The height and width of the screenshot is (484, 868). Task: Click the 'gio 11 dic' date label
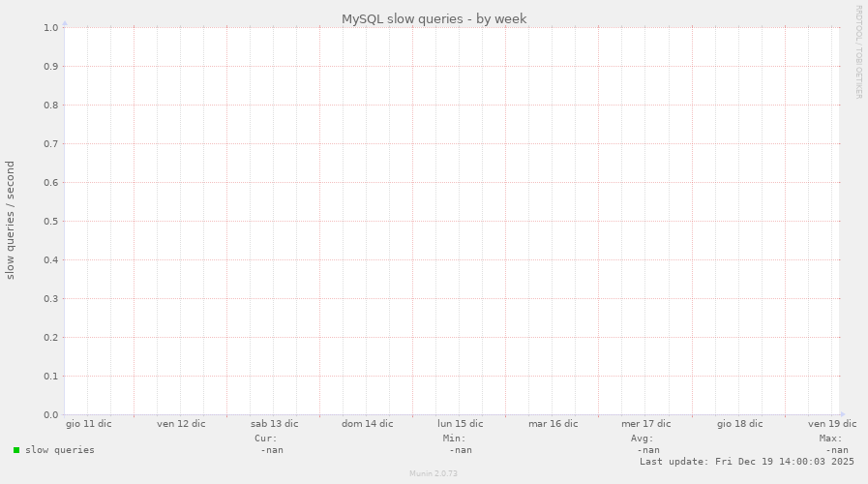click(89, 424)
